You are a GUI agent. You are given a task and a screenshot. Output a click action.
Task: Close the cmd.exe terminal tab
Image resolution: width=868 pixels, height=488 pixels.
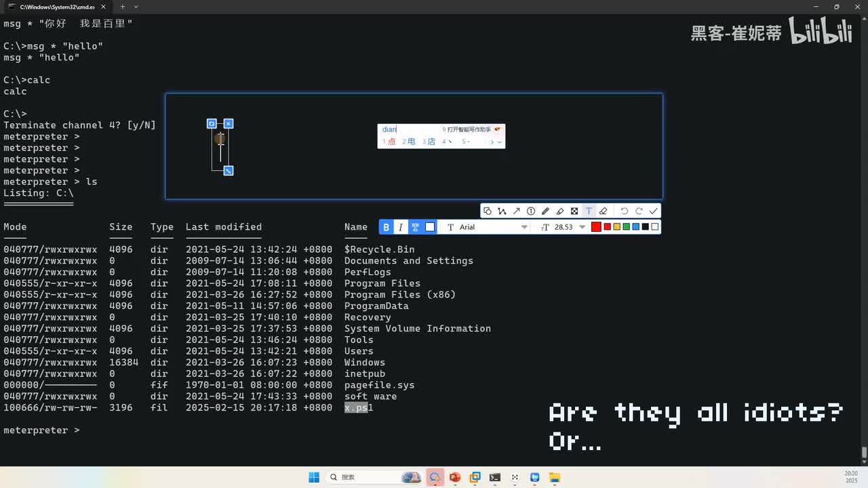(102, 7)
